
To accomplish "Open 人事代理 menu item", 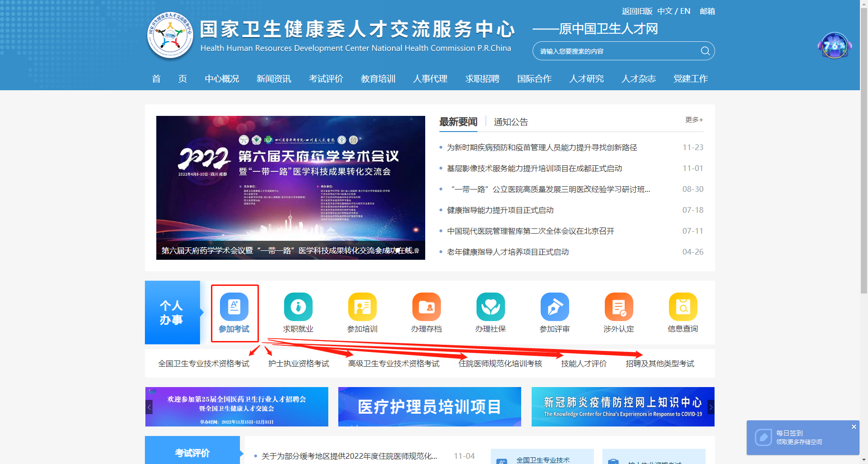I will point(430,79).
